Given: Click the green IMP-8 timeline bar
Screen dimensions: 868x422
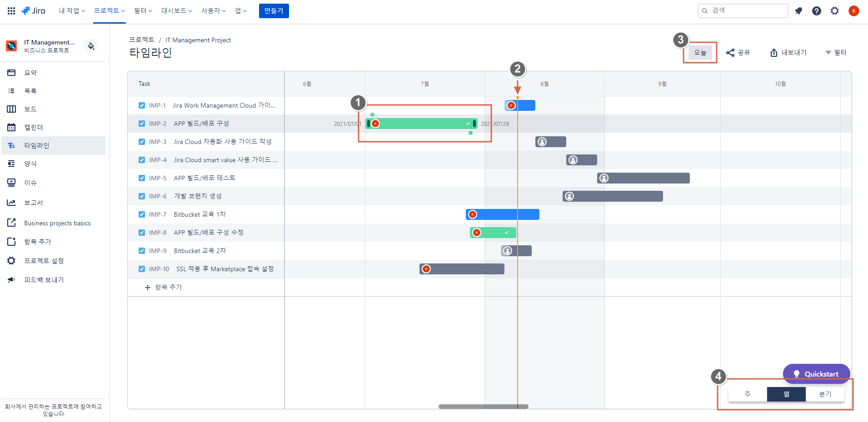Looking at the screenshot, I should pyautogui.click(x=493, y=233).
